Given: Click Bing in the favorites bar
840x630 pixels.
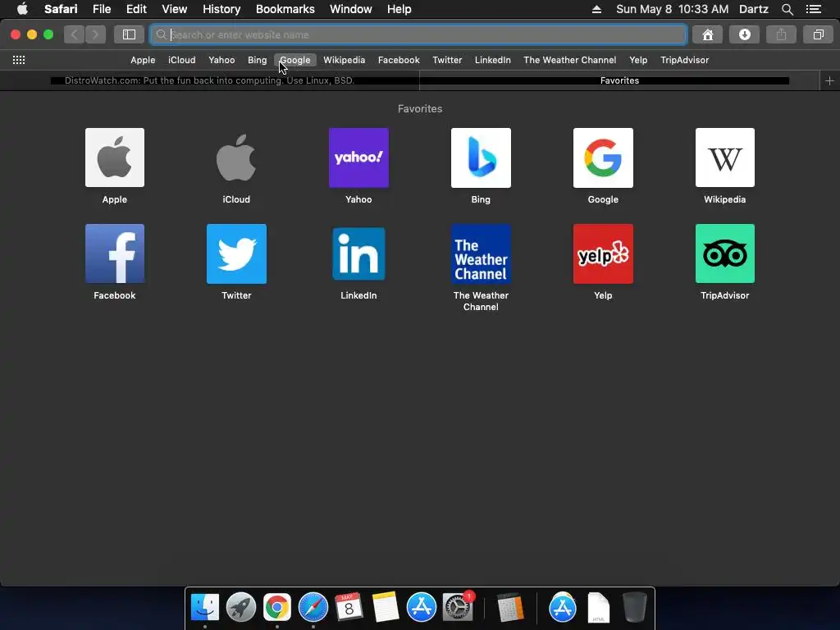Looking at the screenshot, I should click(257, 60).
